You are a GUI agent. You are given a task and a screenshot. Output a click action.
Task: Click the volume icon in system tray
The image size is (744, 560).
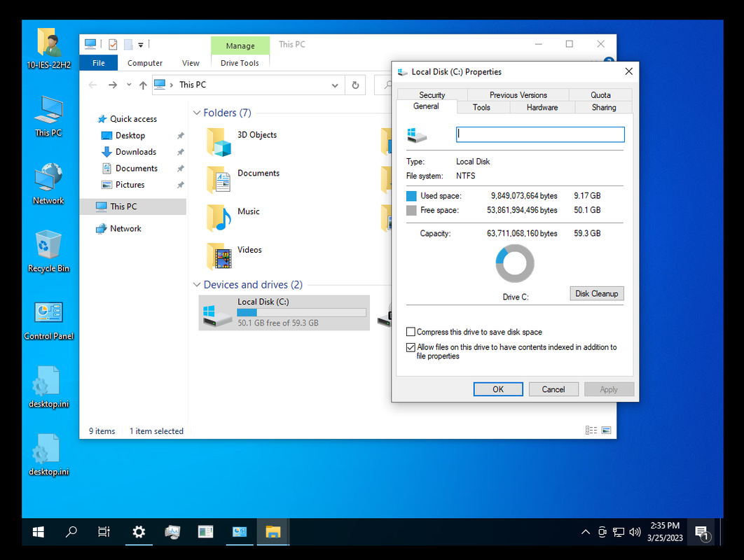pyautogui.click(x=635, y=532)
